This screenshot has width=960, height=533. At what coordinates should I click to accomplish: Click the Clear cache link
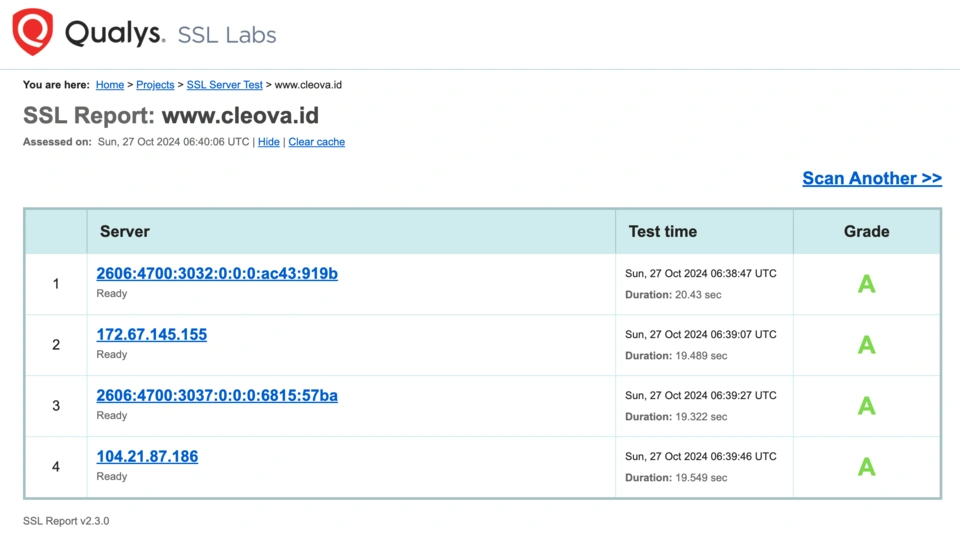tap(317, 142)
